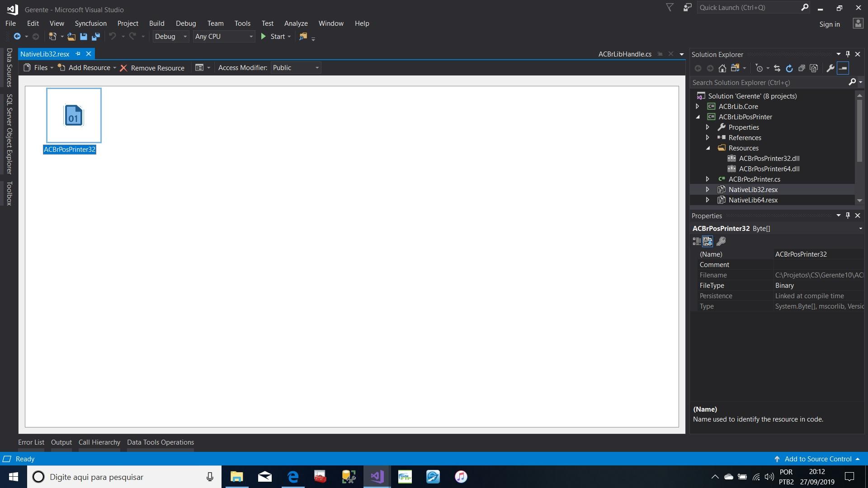868x488 pixels.
Task: Click the Show All Files icon
Action: click(x=814, y=68)
